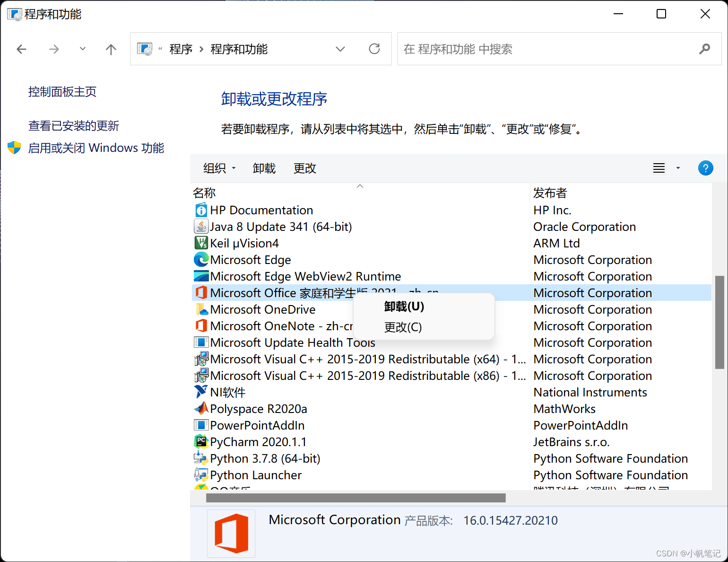Click the Microsoft OneDrive cloud icon
This screenshot has width=728, height=562.
(x=201, y=309)
